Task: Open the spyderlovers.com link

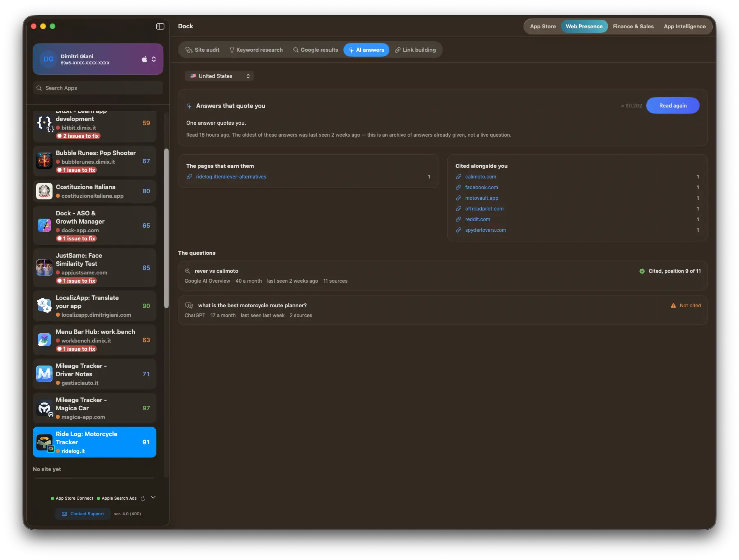Action: (485, 230)
